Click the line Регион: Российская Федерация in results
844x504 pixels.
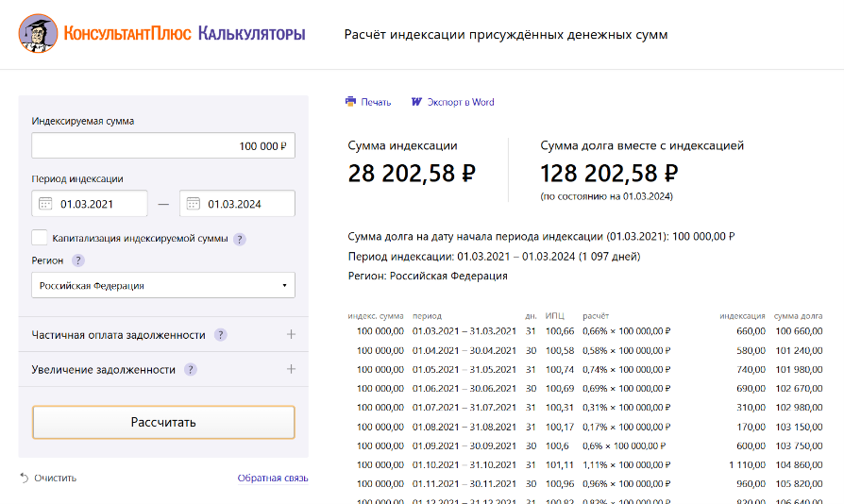[x=428, y=276]
